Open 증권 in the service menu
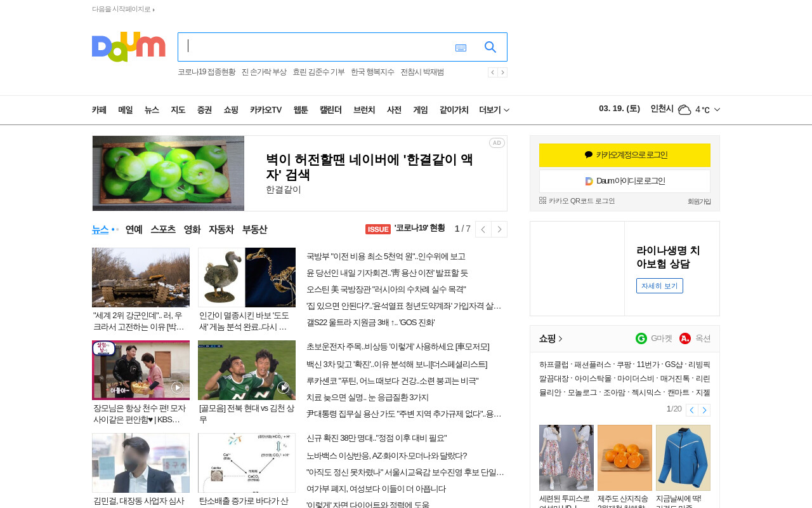Image resolution: width=812 pixels, height=508 pixels. pos(204,110)
